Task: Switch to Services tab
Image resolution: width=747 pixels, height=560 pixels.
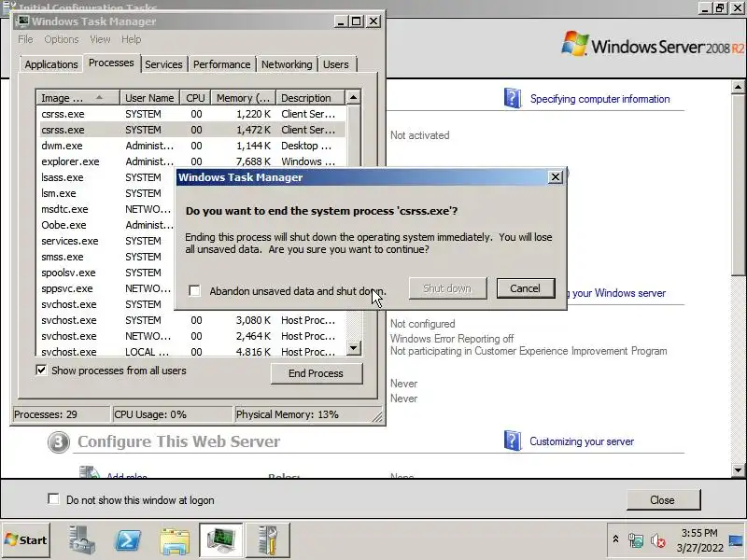Action: (x=163, y=64)
